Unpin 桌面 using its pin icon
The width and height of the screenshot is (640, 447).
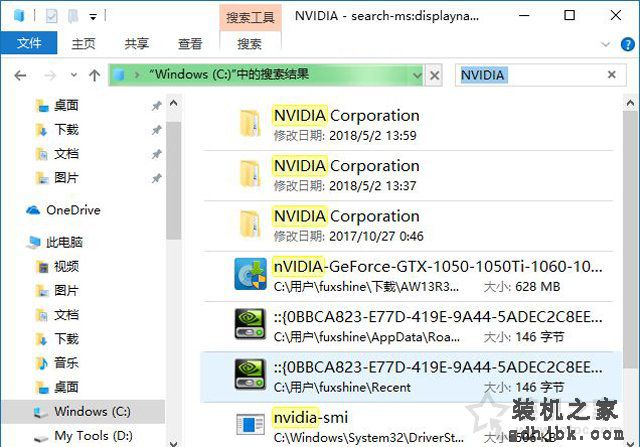coord(156,106)
